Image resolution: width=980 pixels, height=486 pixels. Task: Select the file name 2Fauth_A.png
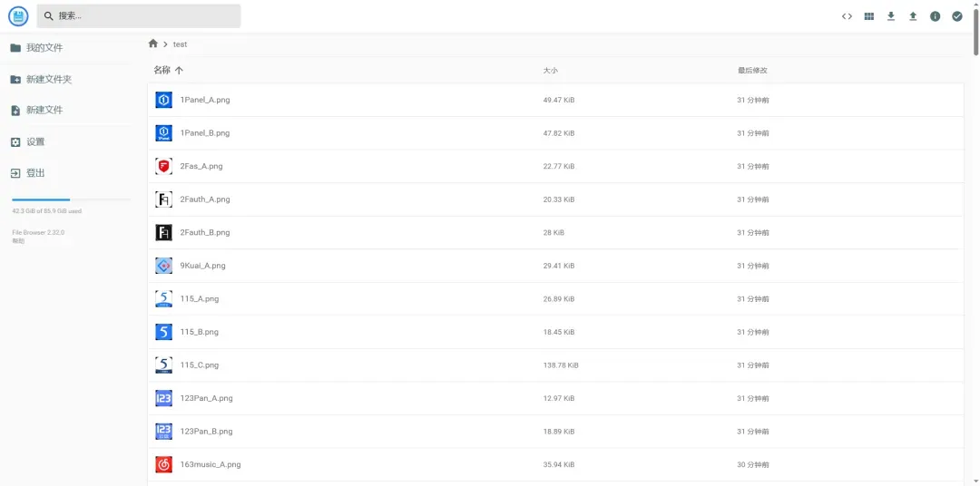[x=205, y=199]
